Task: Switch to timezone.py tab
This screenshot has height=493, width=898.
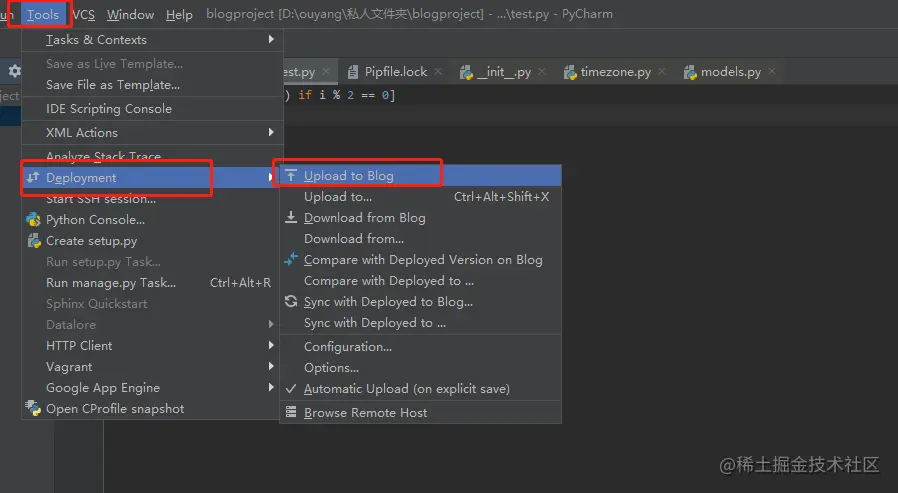Action: 616,72
